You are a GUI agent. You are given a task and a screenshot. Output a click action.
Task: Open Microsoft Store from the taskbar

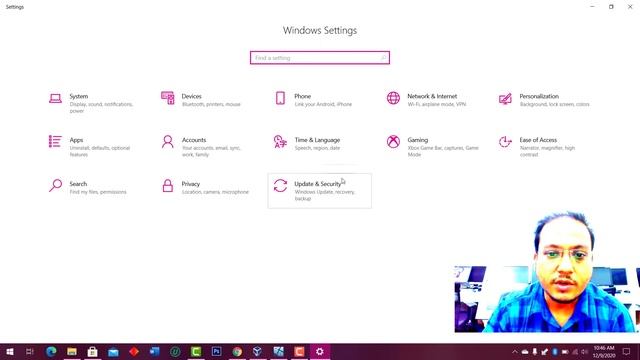(93, 351)
